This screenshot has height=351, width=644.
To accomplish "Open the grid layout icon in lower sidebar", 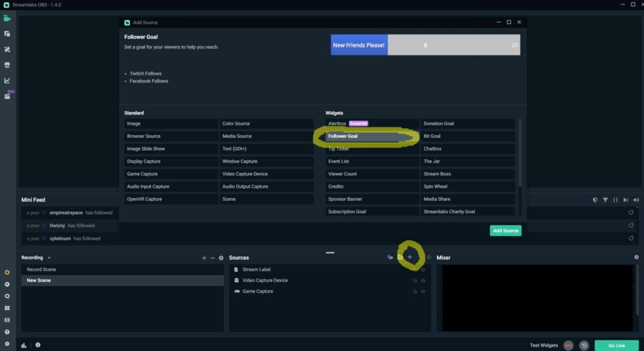I will click(7, 308).
